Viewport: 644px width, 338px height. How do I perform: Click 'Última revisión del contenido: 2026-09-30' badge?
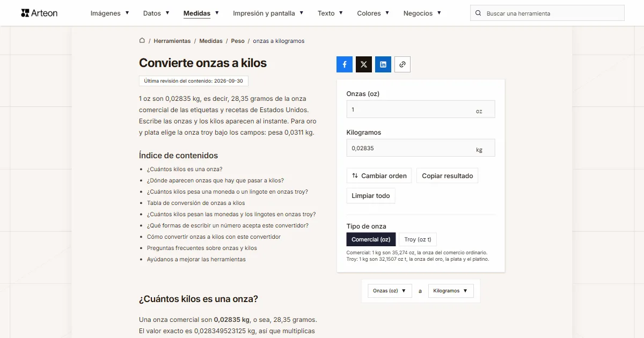tap(194, 81)
